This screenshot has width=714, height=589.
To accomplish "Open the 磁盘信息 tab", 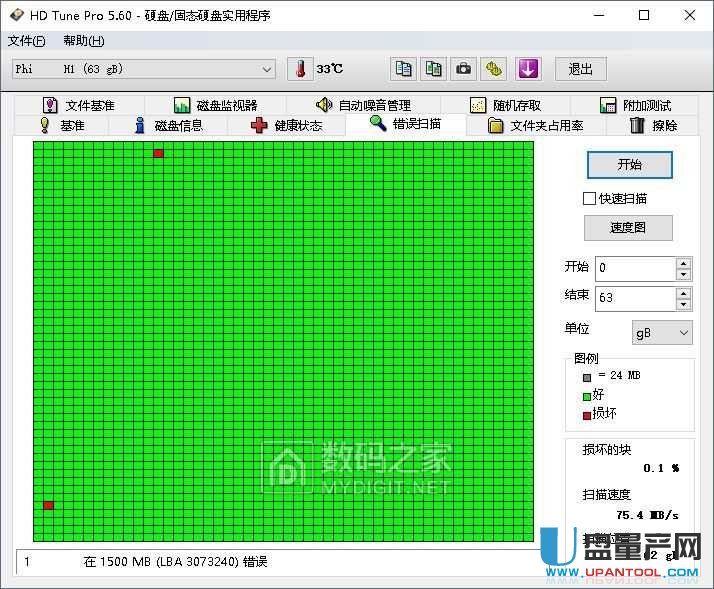I will [x=168, y=125].
